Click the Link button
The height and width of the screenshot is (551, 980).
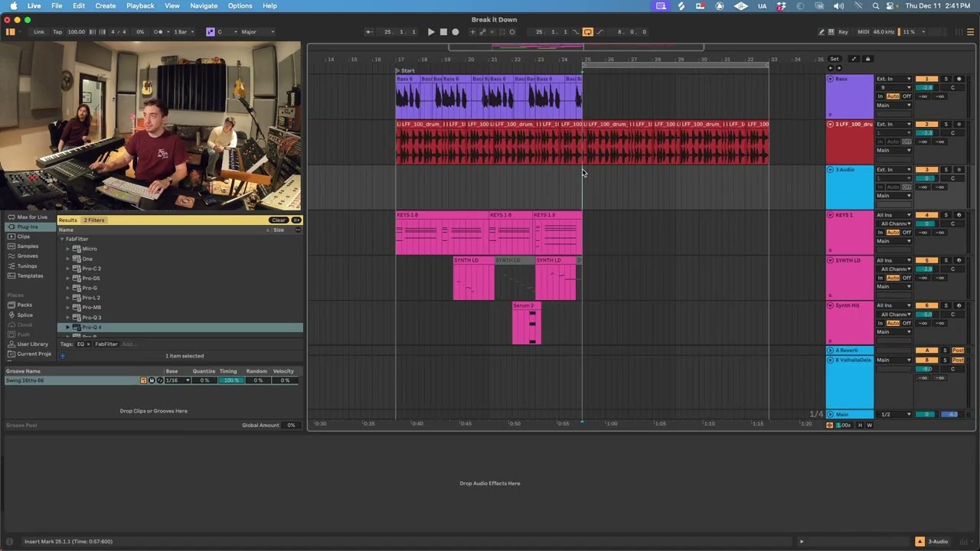[x=39, y=32]
